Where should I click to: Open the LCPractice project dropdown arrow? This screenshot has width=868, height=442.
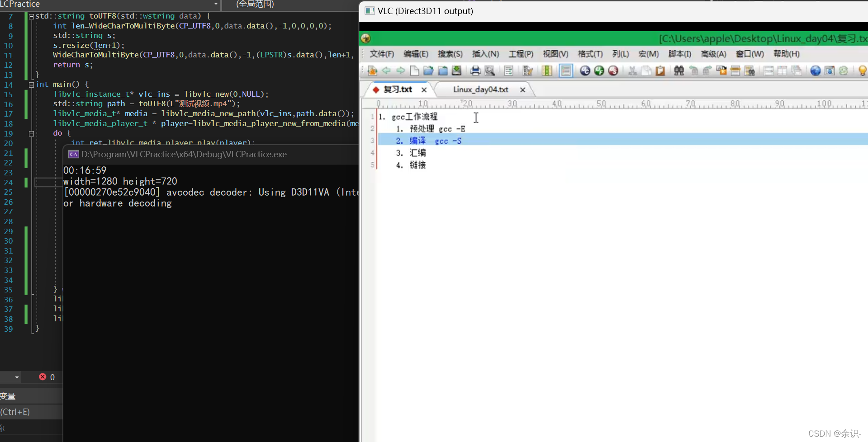point(216,4)
